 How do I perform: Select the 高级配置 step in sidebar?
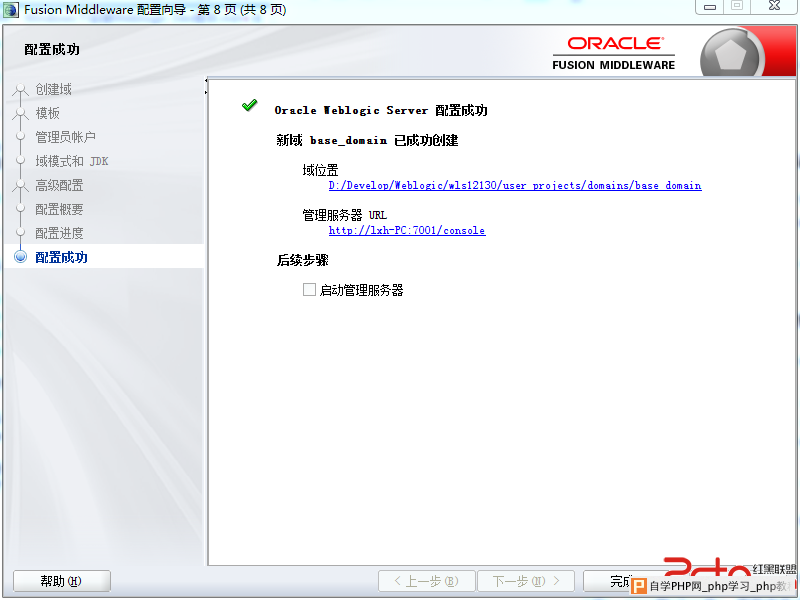pyautogui.click(x=59, y=185)
